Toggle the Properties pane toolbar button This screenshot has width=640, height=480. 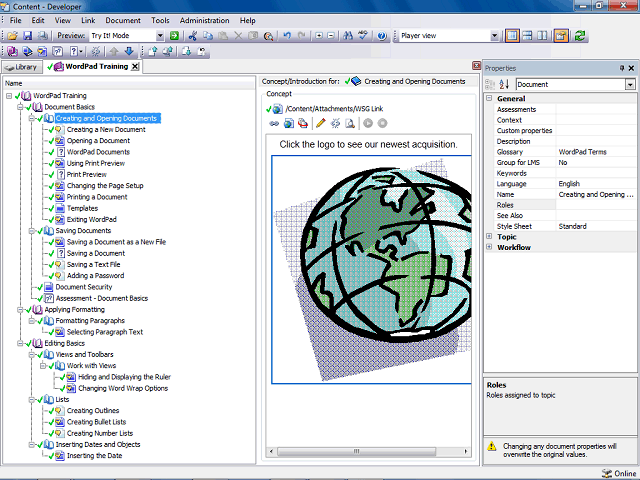tap(561, 36)
